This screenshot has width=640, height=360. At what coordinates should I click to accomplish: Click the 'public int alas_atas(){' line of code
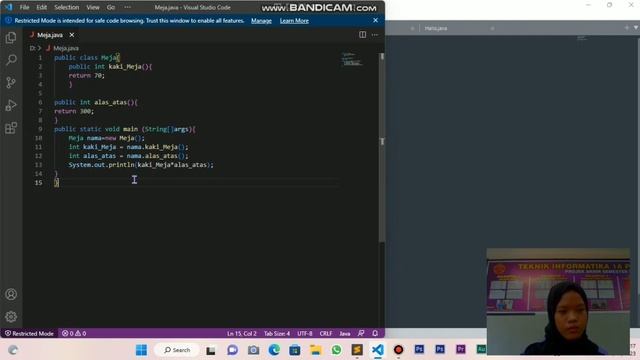pyautogui.click(x=96, y=102)
